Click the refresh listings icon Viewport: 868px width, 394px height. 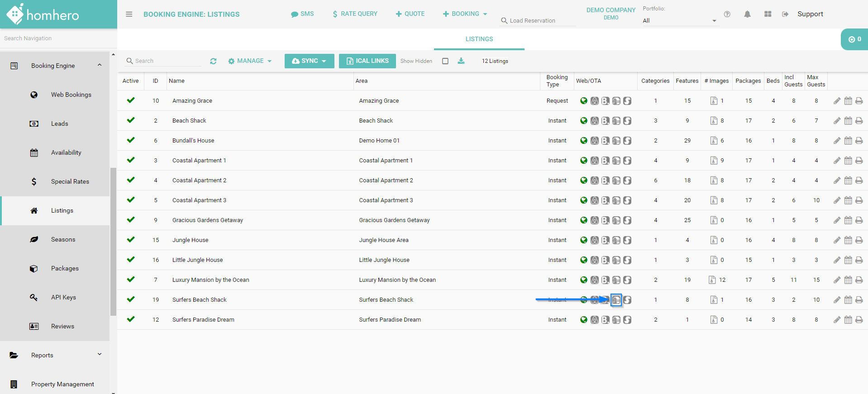tap(213, 61)
